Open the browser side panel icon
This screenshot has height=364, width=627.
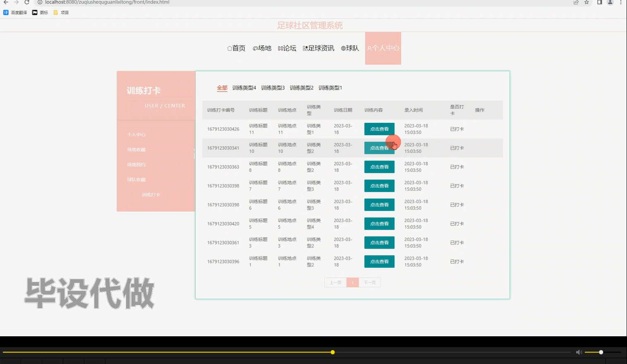(x=599, y=2)
